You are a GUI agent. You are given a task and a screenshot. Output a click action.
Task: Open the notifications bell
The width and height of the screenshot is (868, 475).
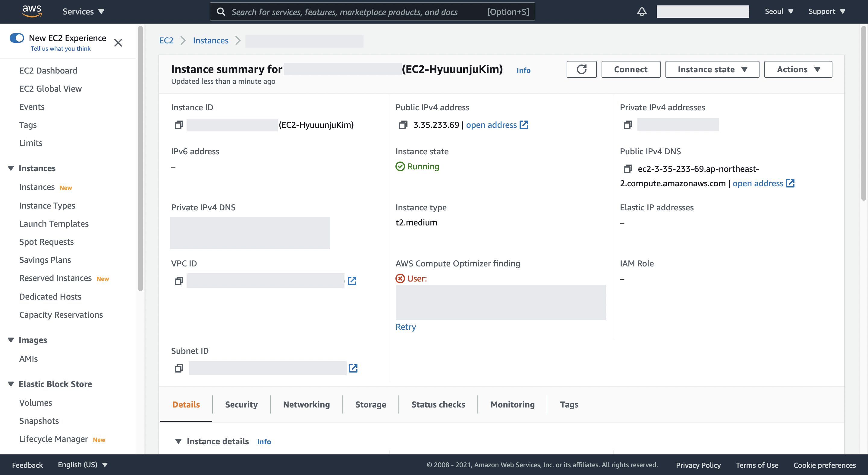pos(642,12)
